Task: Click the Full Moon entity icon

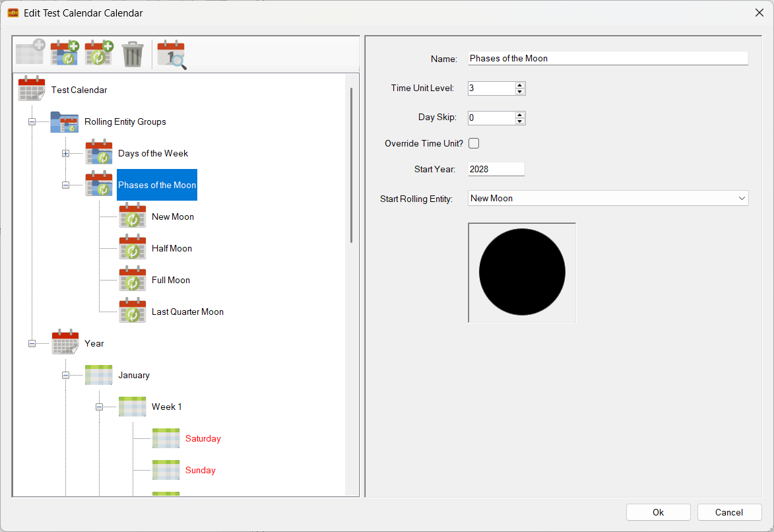Action: click(133, 280)
